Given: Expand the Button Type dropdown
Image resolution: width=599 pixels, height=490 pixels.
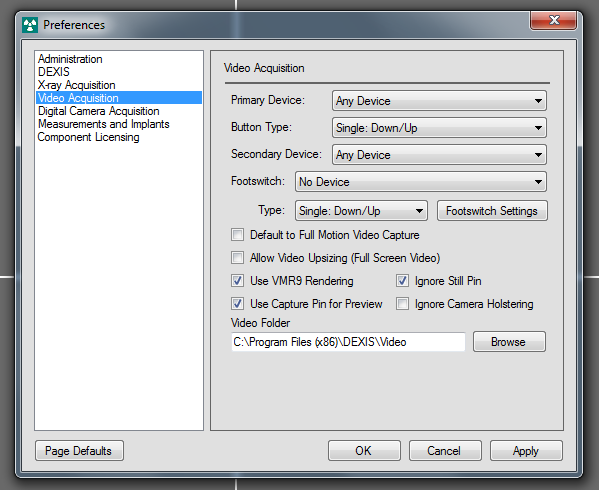Looking at the screenshot, I should (439, 128).
